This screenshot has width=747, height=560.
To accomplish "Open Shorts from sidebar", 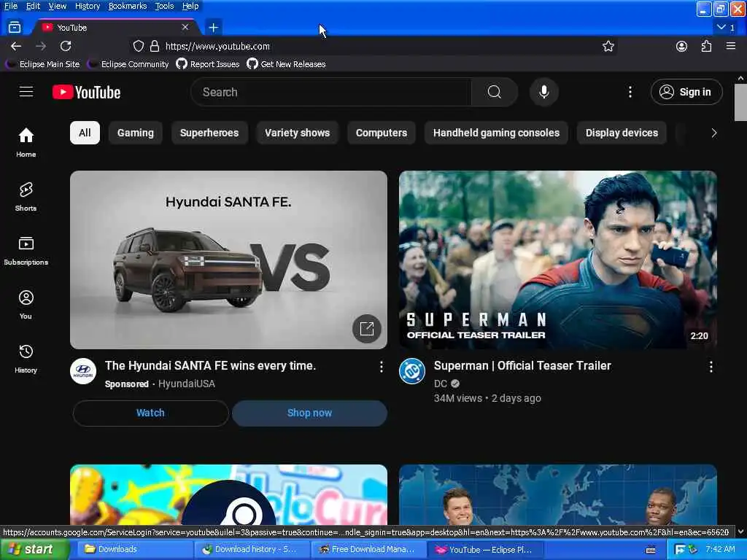I will (x=26, y=196).
